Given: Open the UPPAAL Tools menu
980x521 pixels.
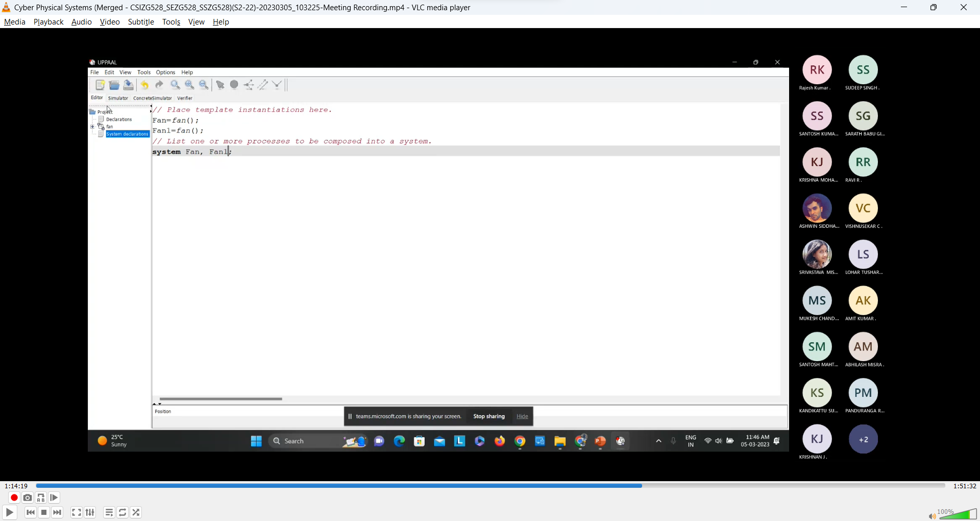Looking at the screenshot, I should pos(144,73).
